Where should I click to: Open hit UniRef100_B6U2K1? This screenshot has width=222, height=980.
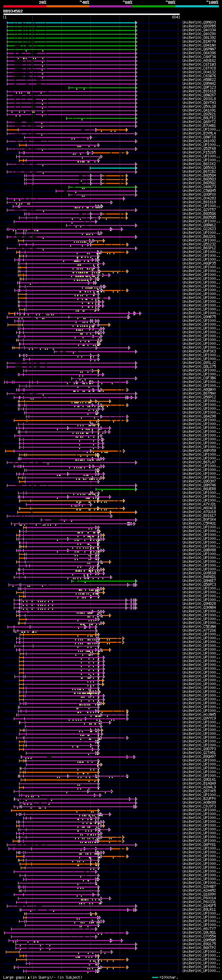(x=199, y=236)
